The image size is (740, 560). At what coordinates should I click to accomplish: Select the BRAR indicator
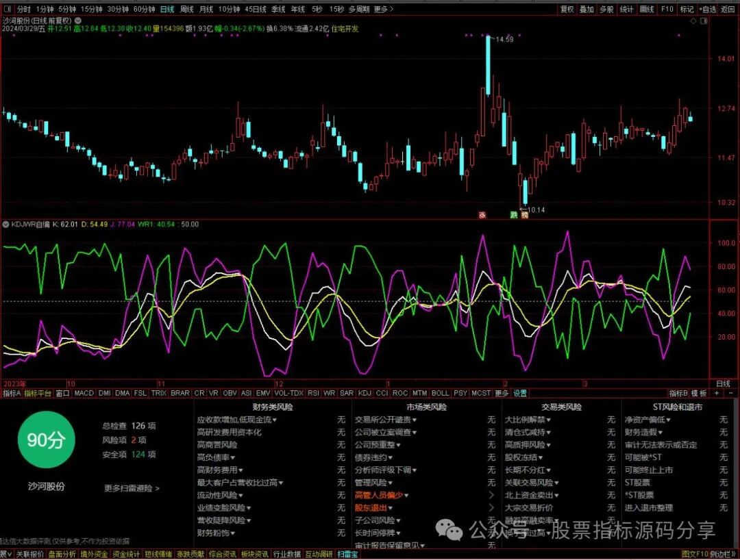click(x=180, y=393)
